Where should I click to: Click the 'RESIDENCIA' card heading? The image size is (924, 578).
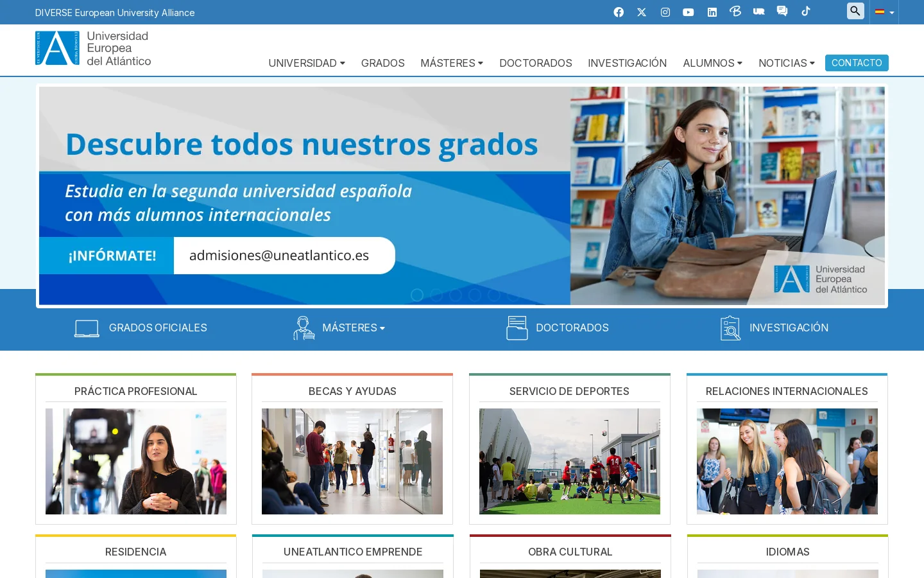[136, 552]
